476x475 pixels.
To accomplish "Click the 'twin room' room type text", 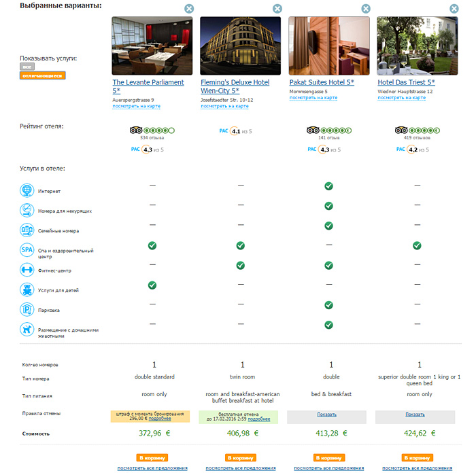I will 242,376.
